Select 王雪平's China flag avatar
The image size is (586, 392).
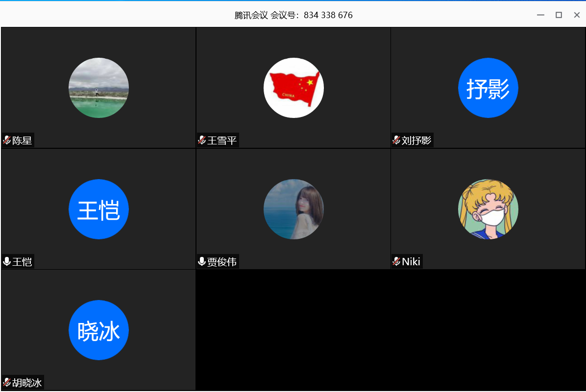click(293, 88)
